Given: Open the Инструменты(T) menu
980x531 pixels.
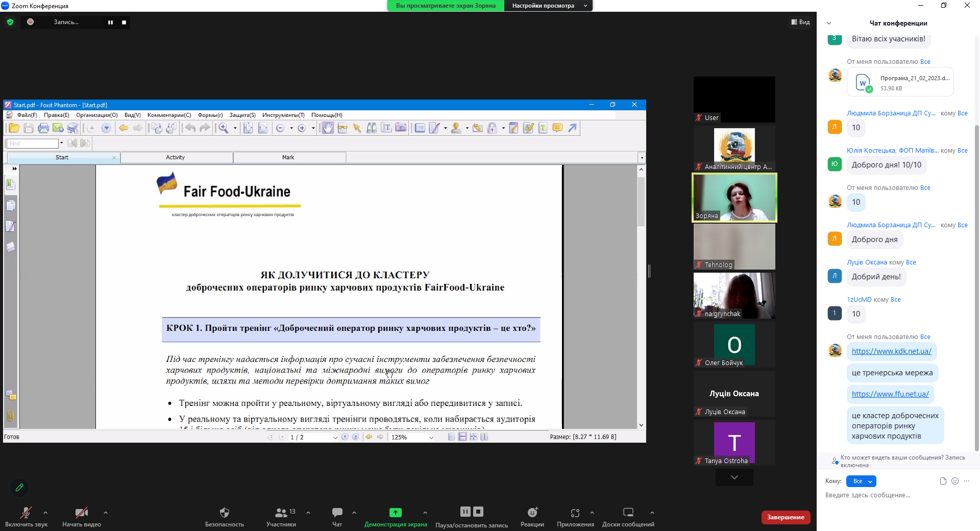Looking at the screenshot, I should 283,115.
